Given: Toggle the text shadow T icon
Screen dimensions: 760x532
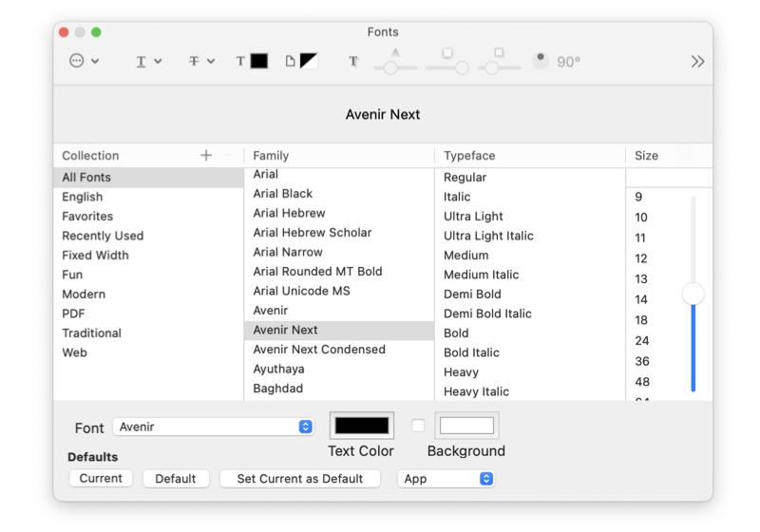Looking at the screenshot, I should [353, 62].
